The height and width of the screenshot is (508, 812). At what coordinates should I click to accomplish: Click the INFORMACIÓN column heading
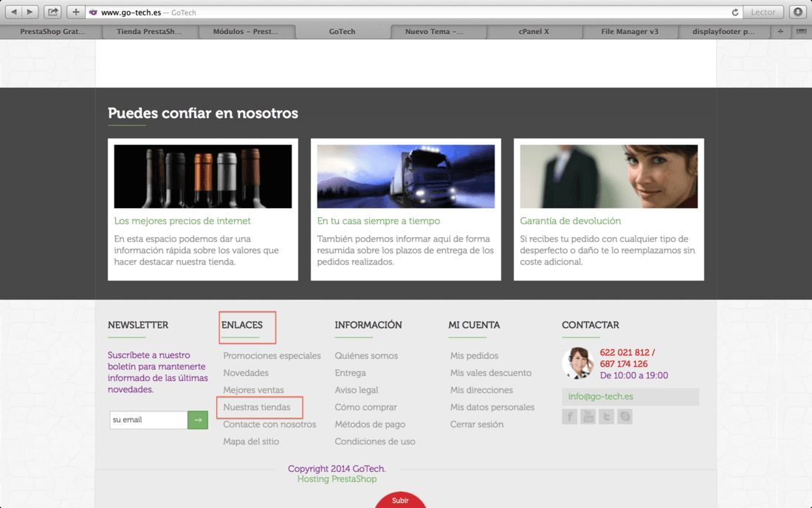point(368,325)
